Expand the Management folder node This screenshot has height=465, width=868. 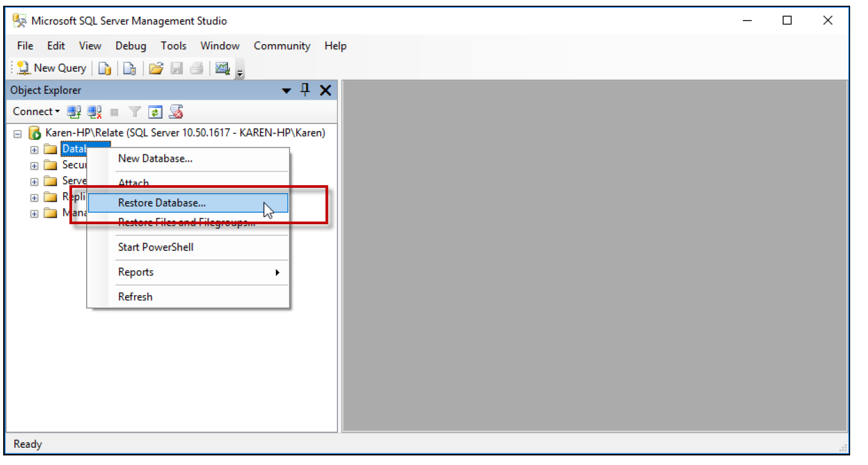click(34, 214)
